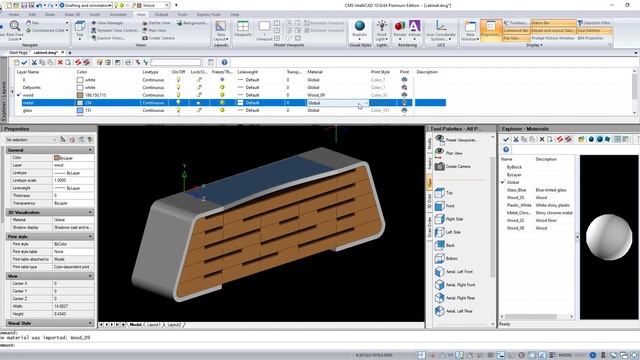
Task: Open the Annotate ribbon tab
Action: 118,15
